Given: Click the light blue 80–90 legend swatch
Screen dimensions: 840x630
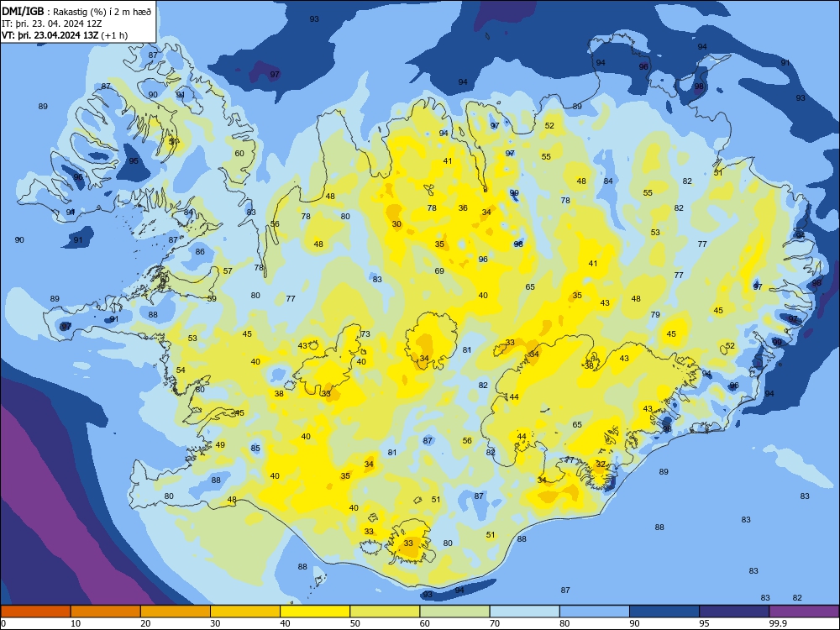Looking at the screenshot, I should 595,612.
